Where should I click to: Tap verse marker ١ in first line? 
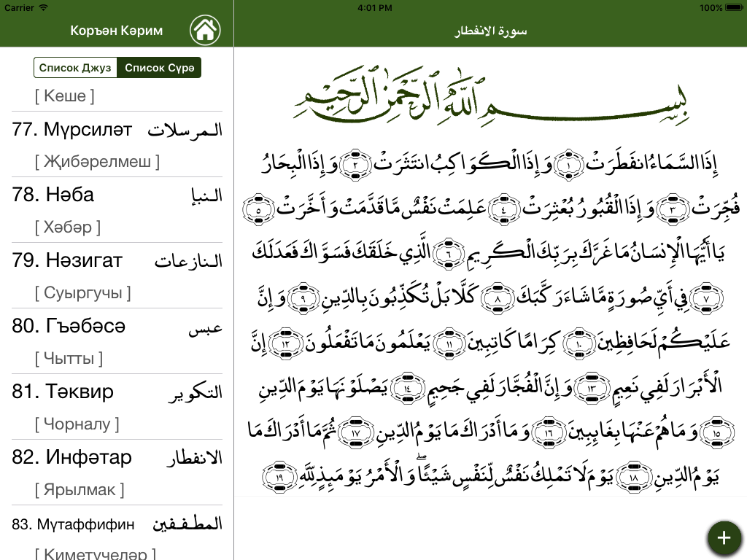tap(569, 166)
